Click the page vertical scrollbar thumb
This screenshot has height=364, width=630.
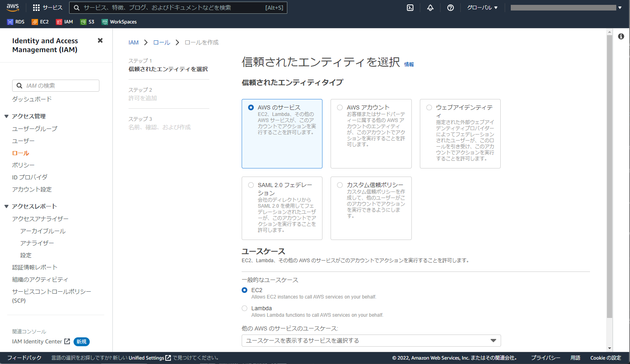609,177
